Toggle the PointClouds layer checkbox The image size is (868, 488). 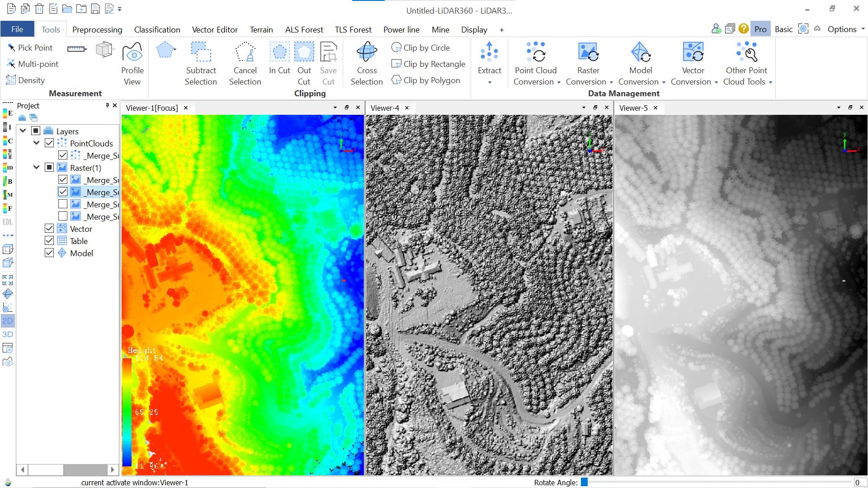(49, 143)
